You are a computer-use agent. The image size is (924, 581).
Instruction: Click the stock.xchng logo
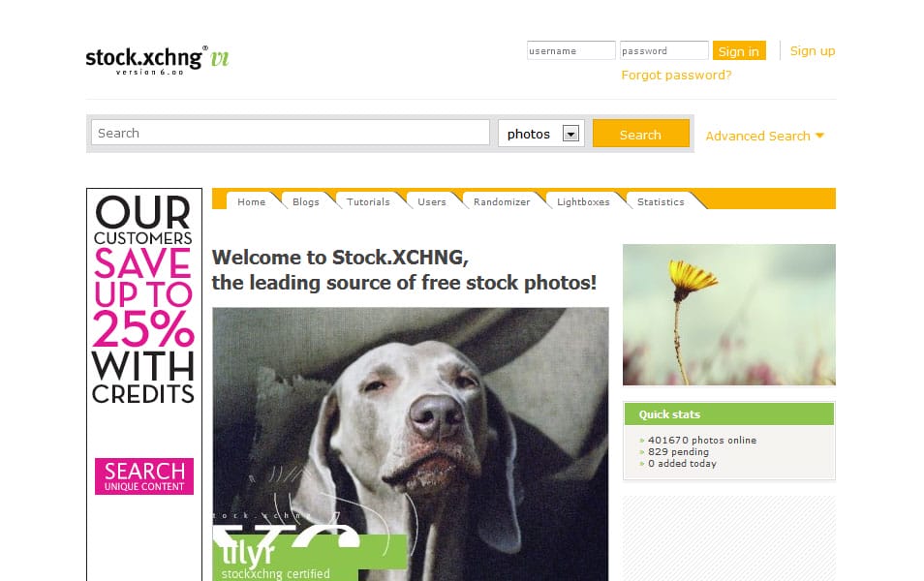click(157, 60)
